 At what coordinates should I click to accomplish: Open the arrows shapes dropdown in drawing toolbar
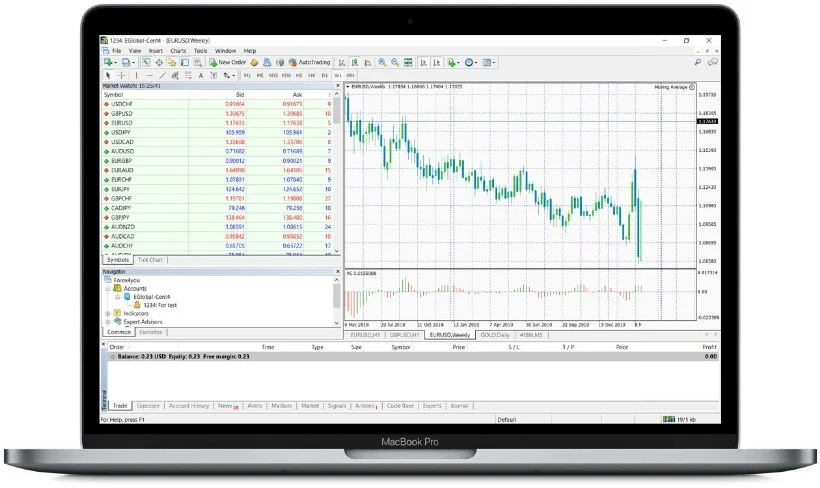(x=229, y=75)
